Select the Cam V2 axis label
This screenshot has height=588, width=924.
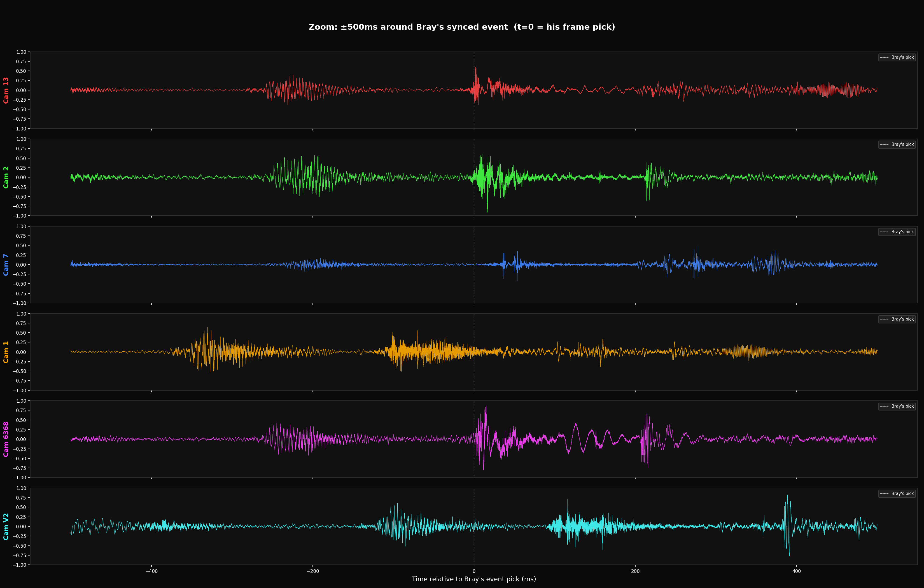pos(6,527)
